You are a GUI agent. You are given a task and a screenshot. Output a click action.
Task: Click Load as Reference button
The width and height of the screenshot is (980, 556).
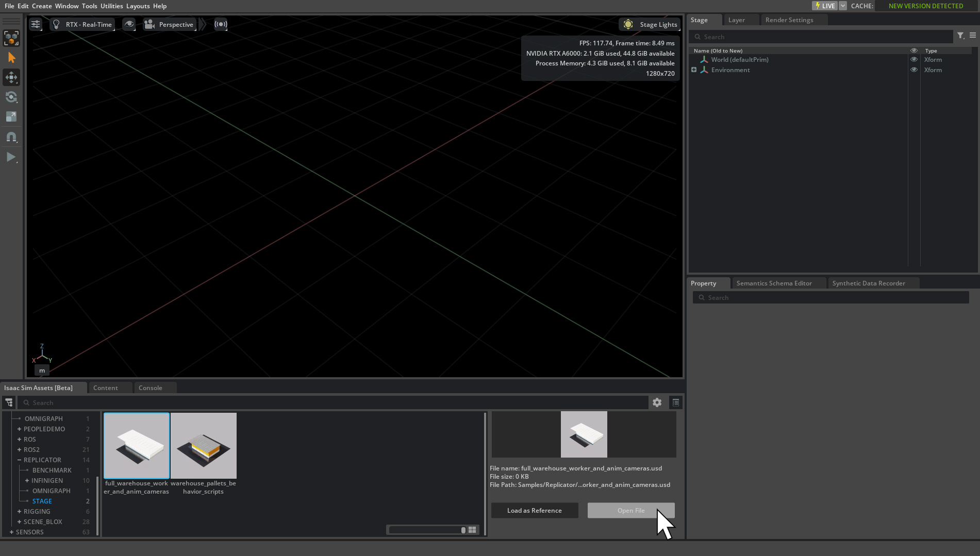click(x=534, y=511)
